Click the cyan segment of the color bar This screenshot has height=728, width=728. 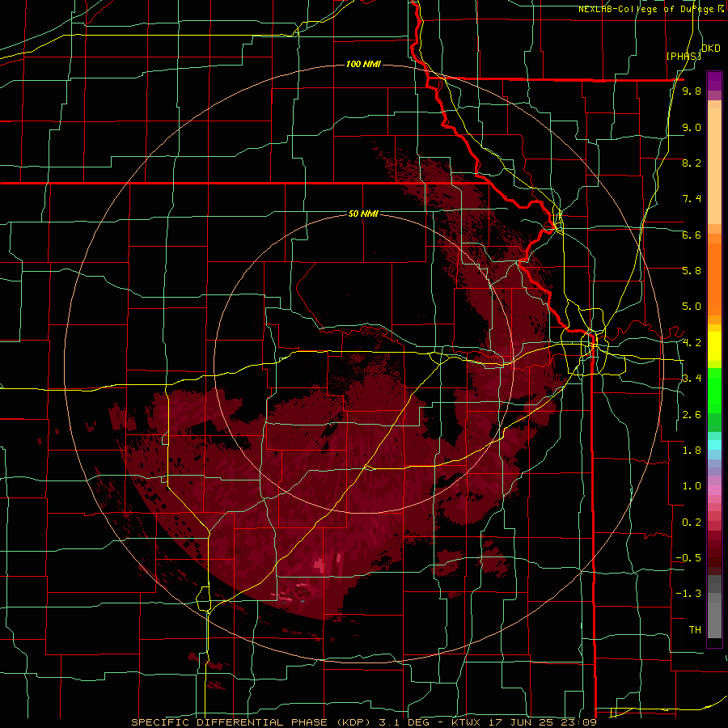tap(714, 444)
